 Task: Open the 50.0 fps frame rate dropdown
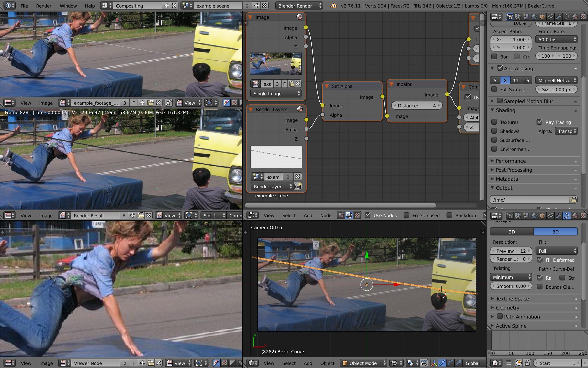[x=556, y=39]
